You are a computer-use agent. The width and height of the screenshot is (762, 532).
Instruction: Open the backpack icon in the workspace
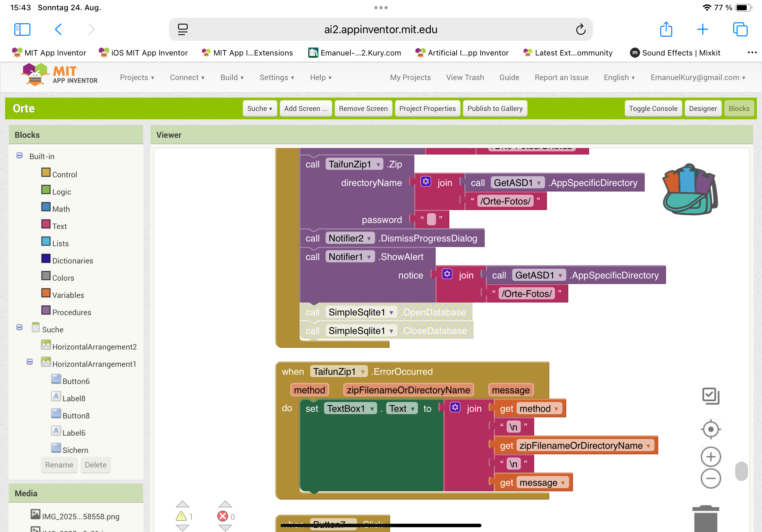point(690,190)
